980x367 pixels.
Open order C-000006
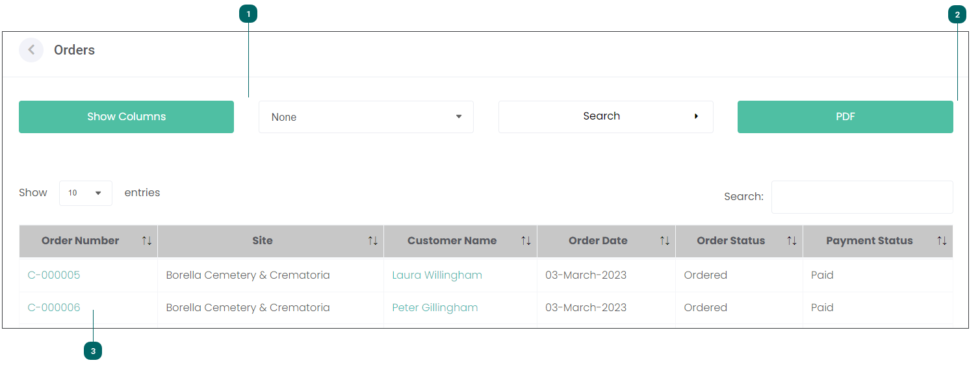[54, 308]
